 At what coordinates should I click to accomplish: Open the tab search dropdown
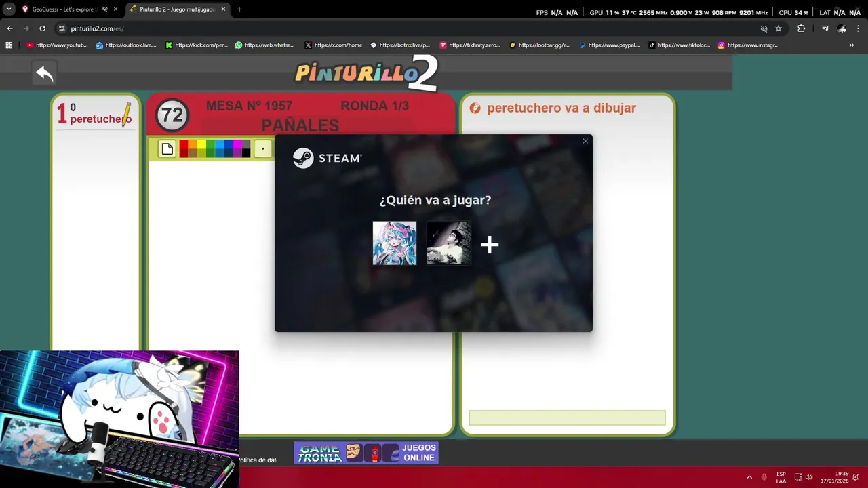tap(9, 9)
